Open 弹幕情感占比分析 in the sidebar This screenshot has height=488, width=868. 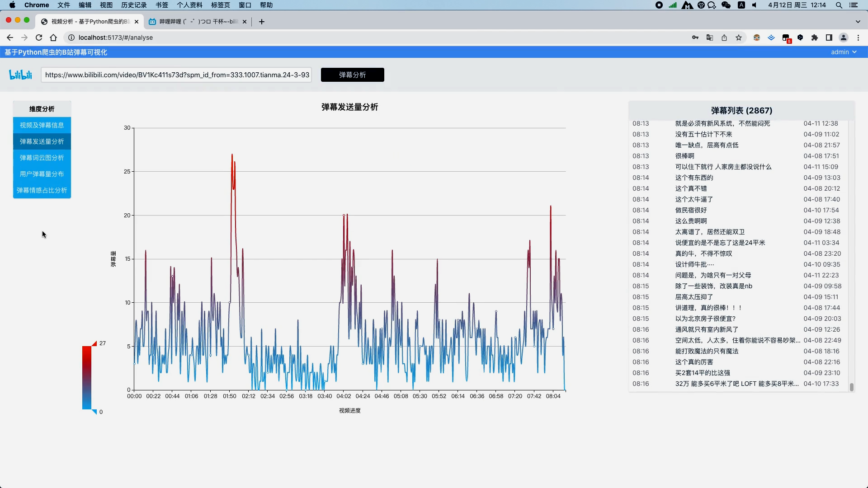click(42, 190)
